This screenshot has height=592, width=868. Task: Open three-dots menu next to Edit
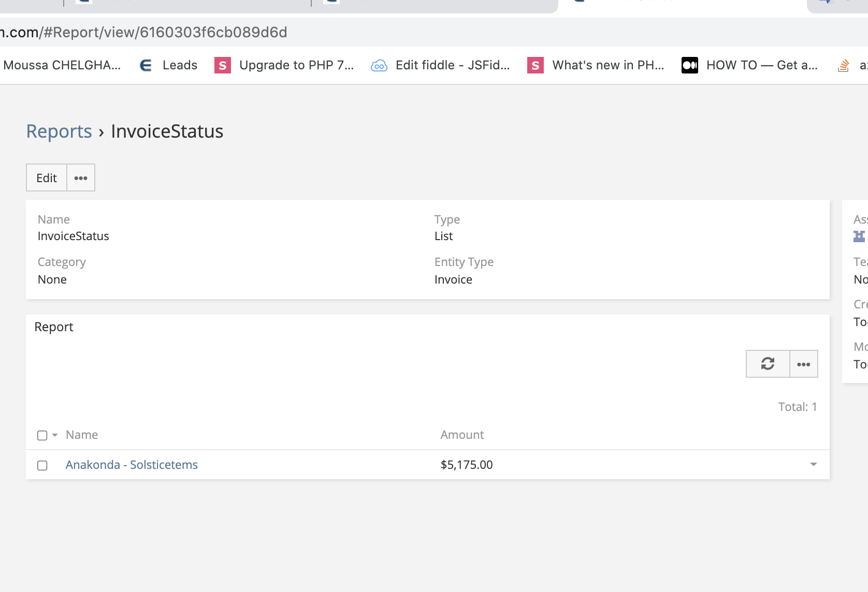(x=81, y=178)
